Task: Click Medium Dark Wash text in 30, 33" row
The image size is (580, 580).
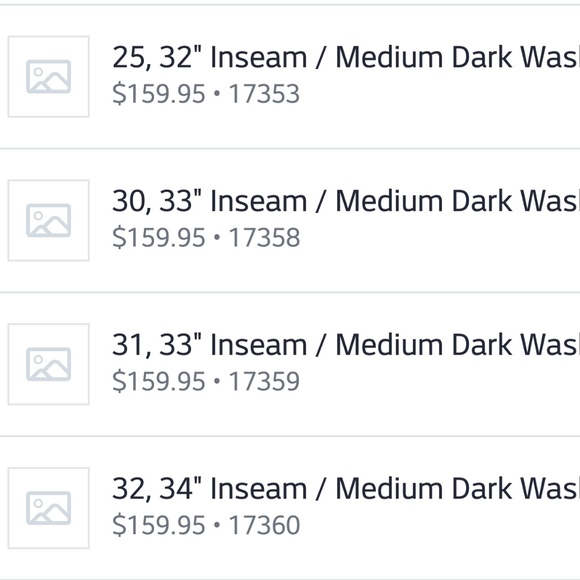Action: coord(458,201)
